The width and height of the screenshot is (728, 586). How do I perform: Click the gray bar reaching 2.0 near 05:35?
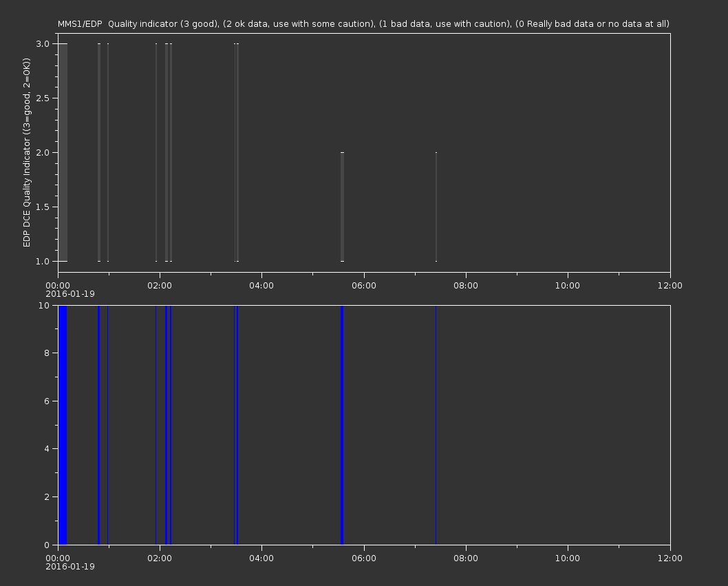click(342, 207)
